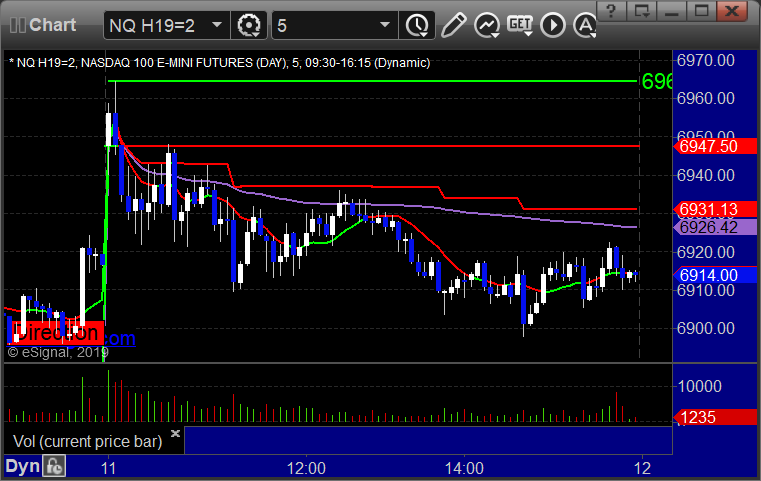Click the purple 6926.42 price marker
Image resolution: width=761 pixels, height=481 pixels.
point(715,227)
